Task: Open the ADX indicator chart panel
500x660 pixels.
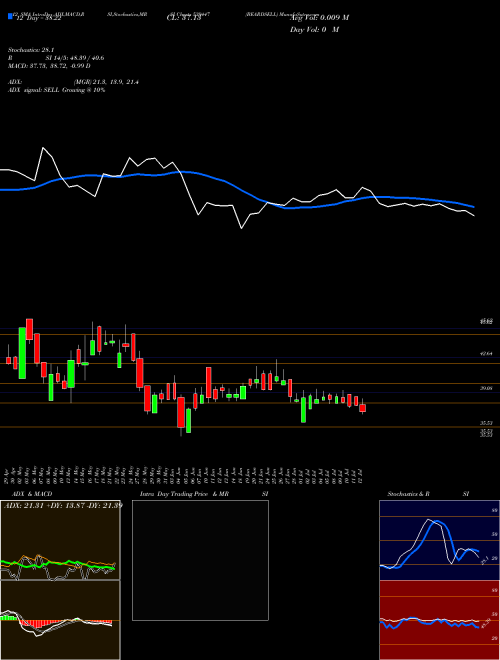Action: [x=60, y=540]
